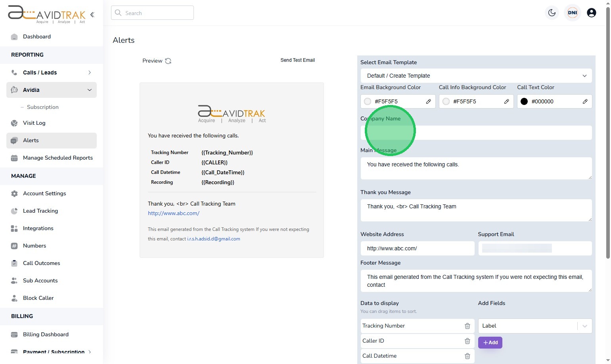Pick the black Call Text Color swatch
Screen dimensions: 611x364
coord(524,101)
